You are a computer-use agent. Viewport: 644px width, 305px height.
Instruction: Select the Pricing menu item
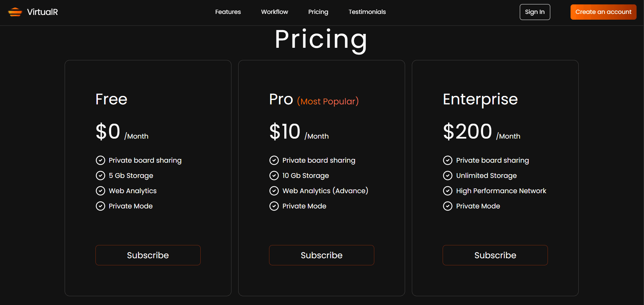pyautogui.click(x=318, y=12)
